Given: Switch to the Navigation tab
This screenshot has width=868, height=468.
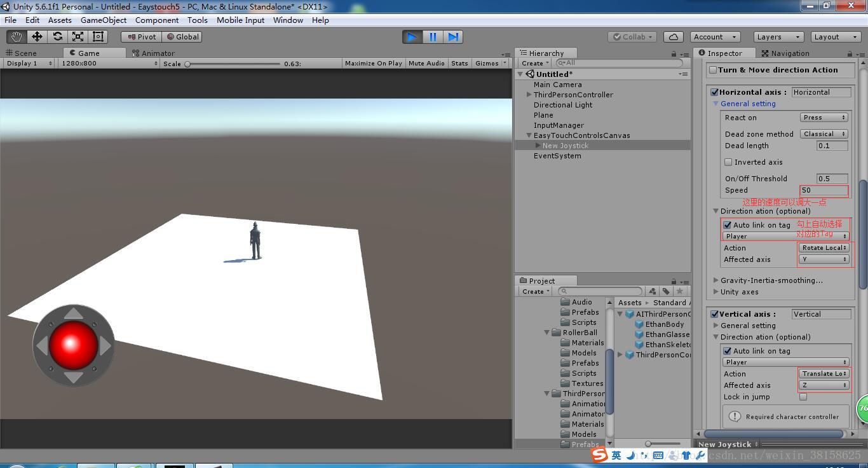Looking at the screenshot, I should tap(785, 53).
